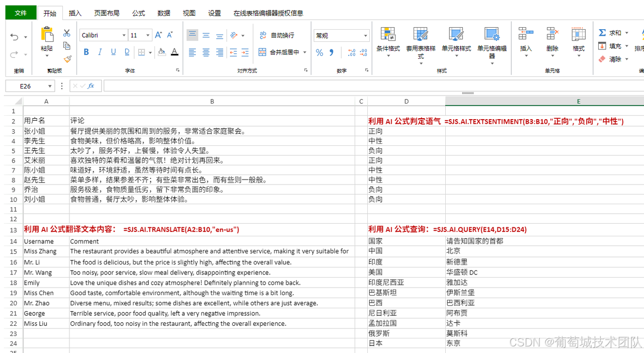Switch to the 公式 tab
644x353 pixels.
point(138,13)
